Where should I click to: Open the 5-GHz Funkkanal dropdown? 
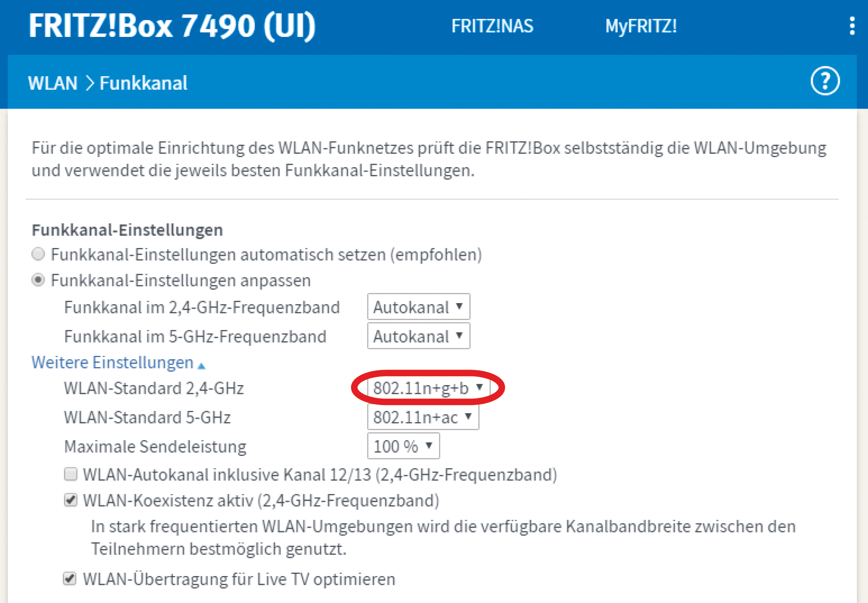418,336
